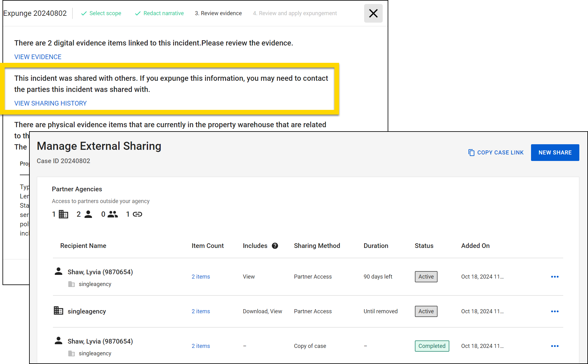Click the user groups count icon
This screenshot has width=588, height=364.
click(x=113, y=214)
